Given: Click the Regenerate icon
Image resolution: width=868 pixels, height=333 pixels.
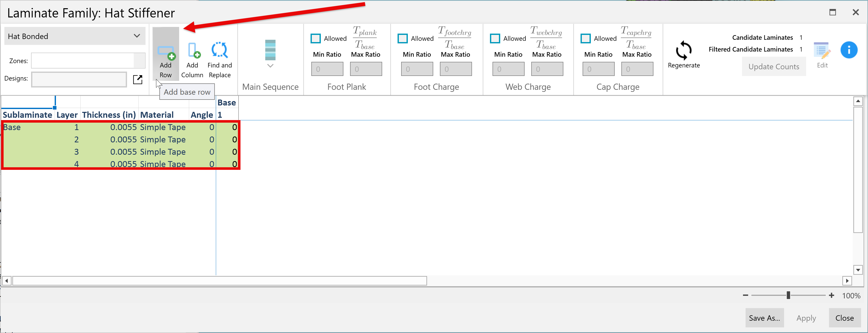Looking at the screenshot, I should pyautogui.click(x=684, y=51).
